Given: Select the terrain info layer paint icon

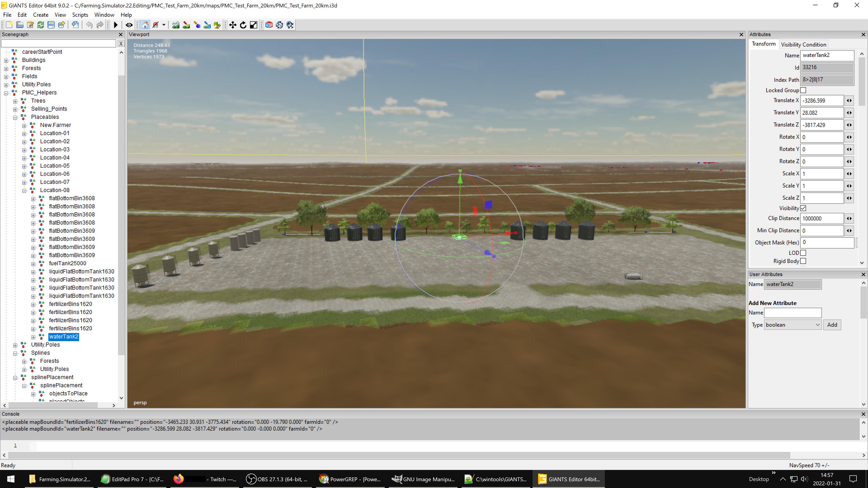Looking at the screenshot, I should [207, 25].
